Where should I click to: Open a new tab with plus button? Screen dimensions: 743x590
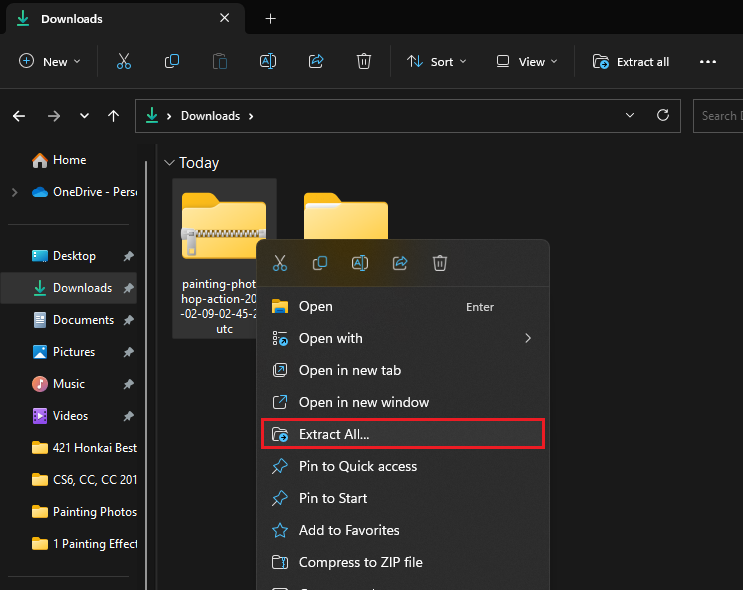(270, 19)
